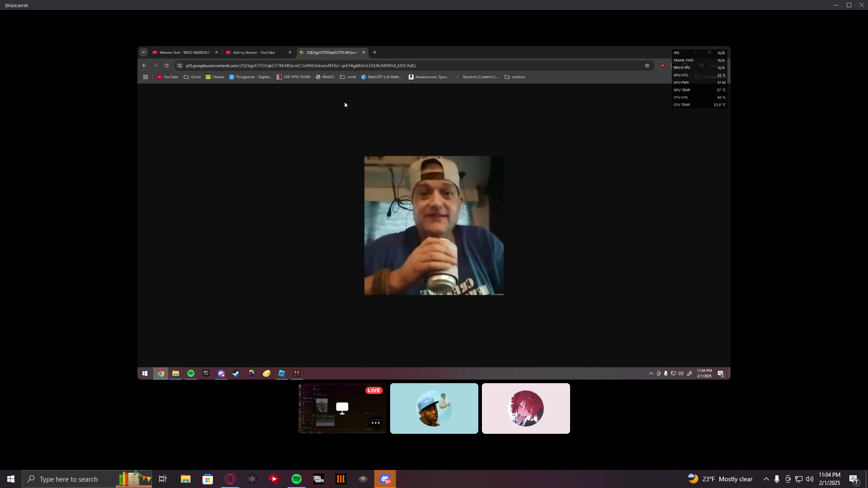Viewport: 868px width, 488px height.
Task: Click the Thingiverse bookmark in streamed browser
Action: 250,77
